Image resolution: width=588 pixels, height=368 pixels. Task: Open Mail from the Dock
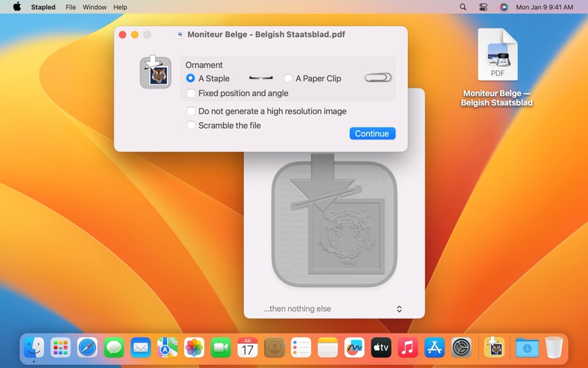tap(141, 348)
